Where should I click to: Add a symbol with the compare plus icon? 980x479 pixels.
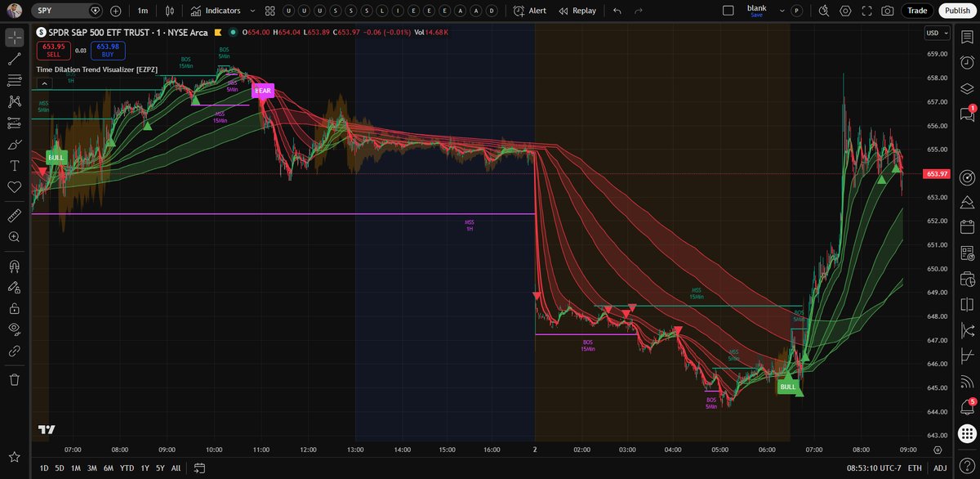pos(115,11)
